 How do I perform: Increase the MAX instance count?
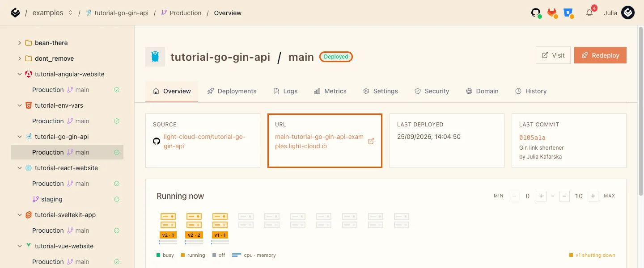coord(593,196)
